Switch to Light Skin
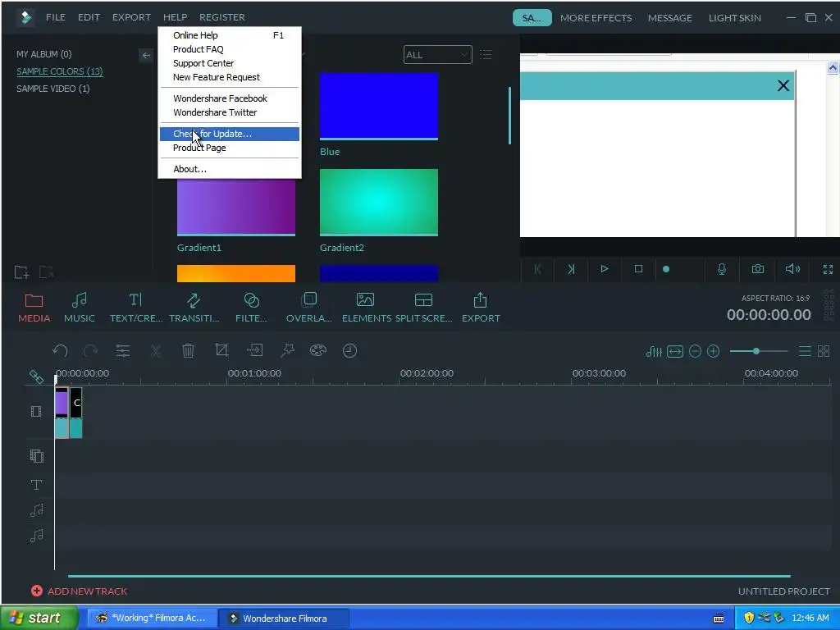840x630 pixels. click(x=734, y=18)
